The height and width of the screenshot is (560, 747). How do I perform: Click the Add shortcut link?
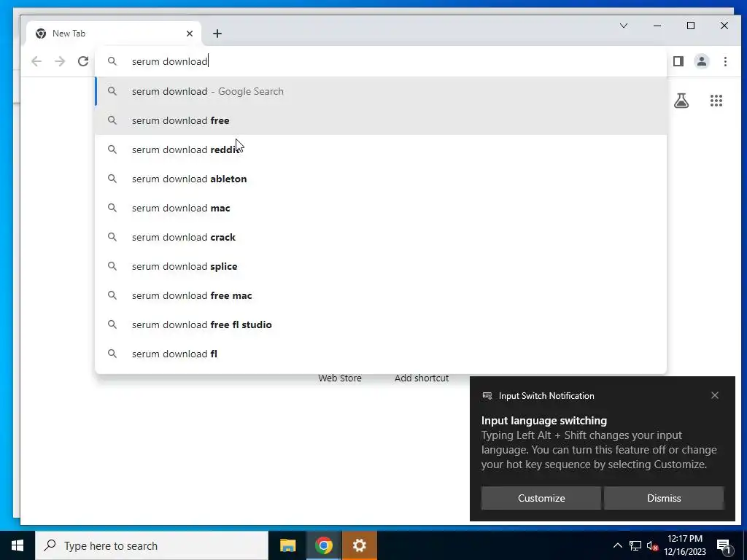tap(422, 378)
